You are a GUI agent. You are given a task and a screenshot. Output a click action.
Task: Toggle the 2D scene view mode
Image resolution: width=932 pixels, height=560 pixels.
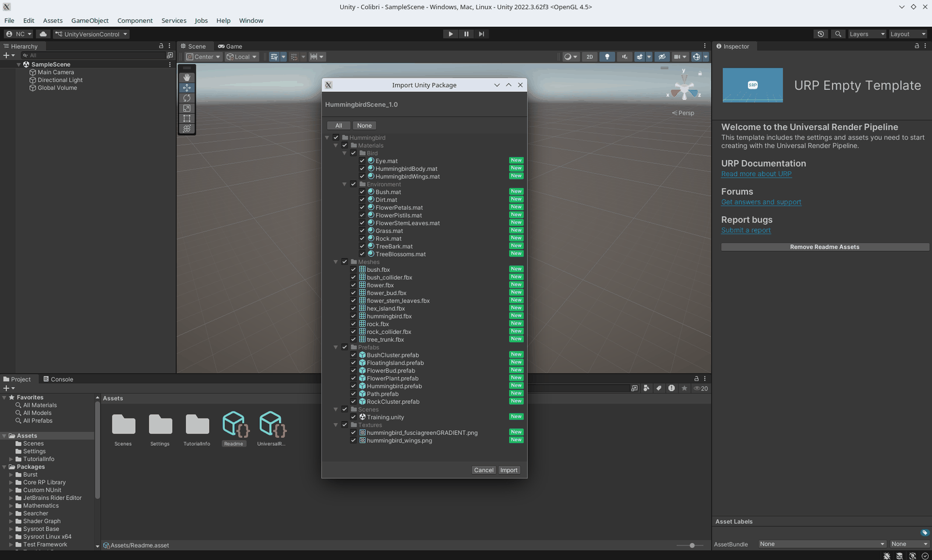pyautogui.click(x=589, y=56)
